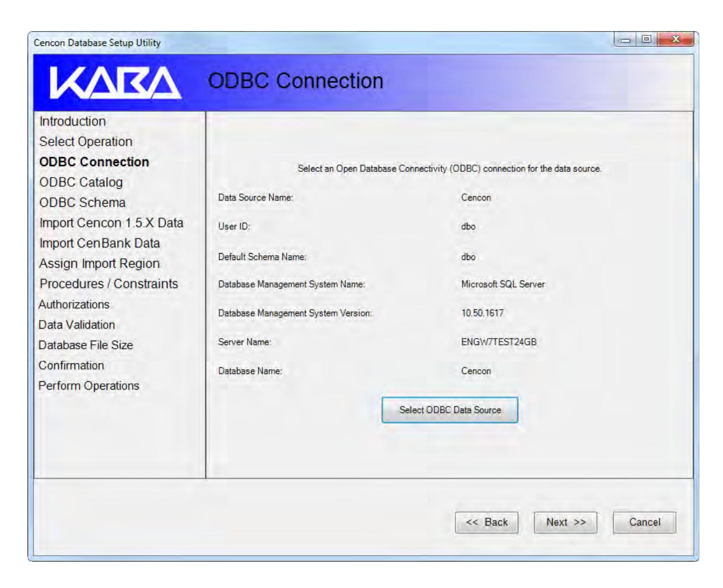Select Import CenBank Data step

point(99,243)
